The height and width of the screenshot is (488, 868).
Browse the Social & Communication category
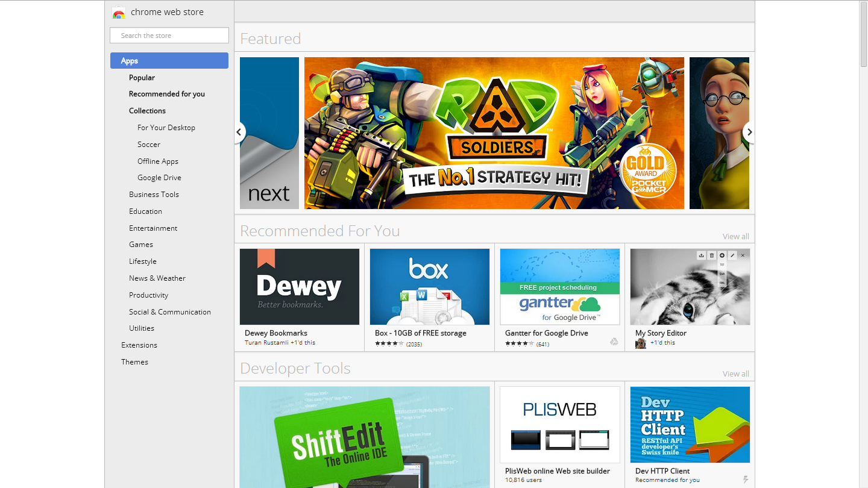170,312
